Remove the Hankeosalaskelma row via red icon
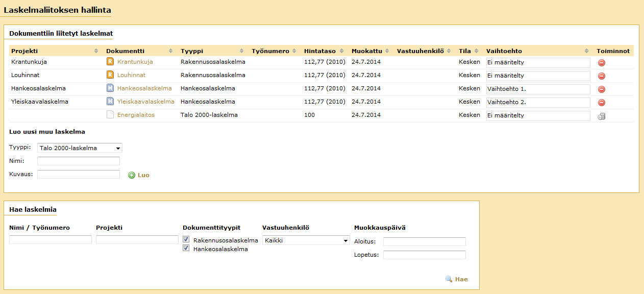The width and height of the screenshot is (644, 294). click(x=601, y=89)
